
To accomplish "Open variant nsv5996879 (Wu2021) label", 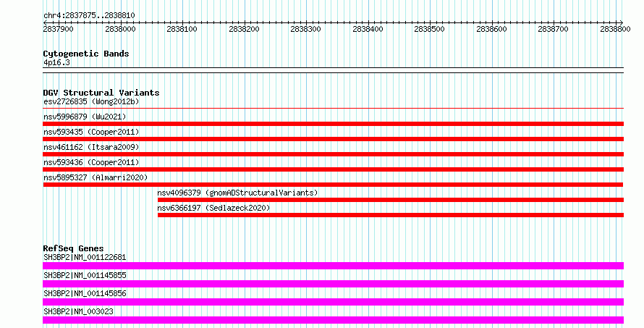I will [x=85, y=117].
